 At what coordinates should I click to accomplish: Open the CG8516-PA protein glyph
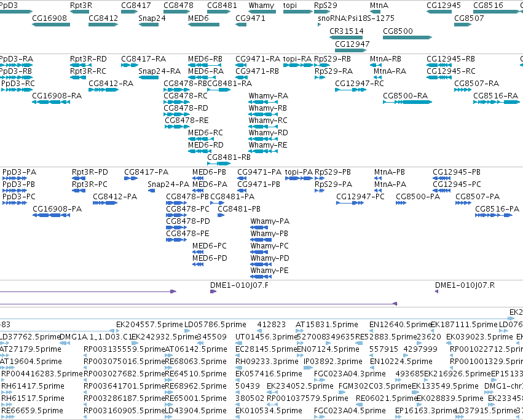494,215
